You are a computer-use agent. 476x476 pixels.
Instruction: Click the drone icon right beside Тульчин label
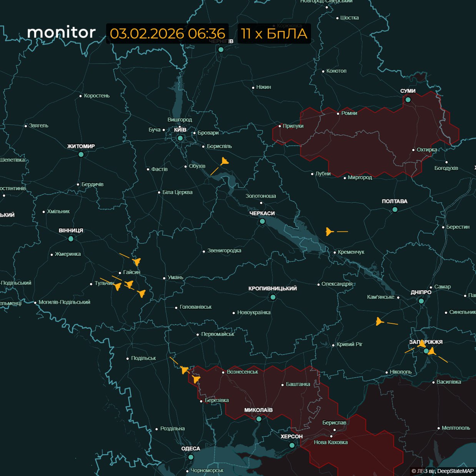(x=118, y=286)
